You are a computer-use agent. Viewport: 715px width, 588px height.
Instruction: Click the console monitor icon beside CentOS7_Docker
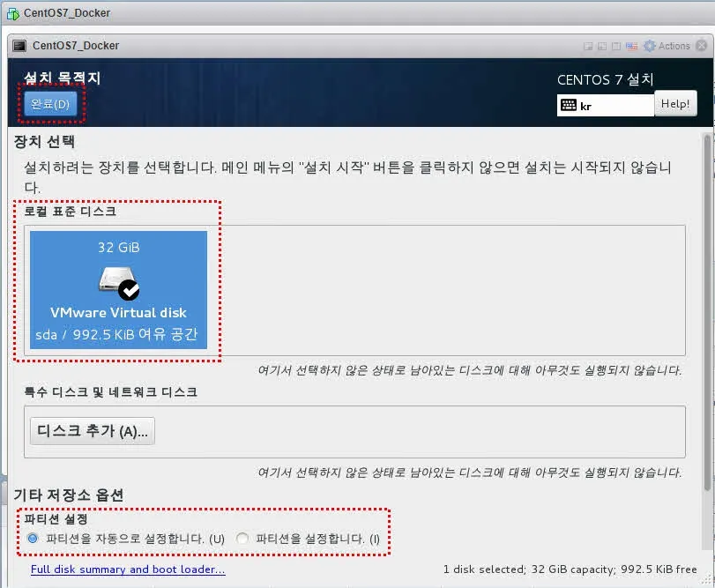click(x=19, y=46)
